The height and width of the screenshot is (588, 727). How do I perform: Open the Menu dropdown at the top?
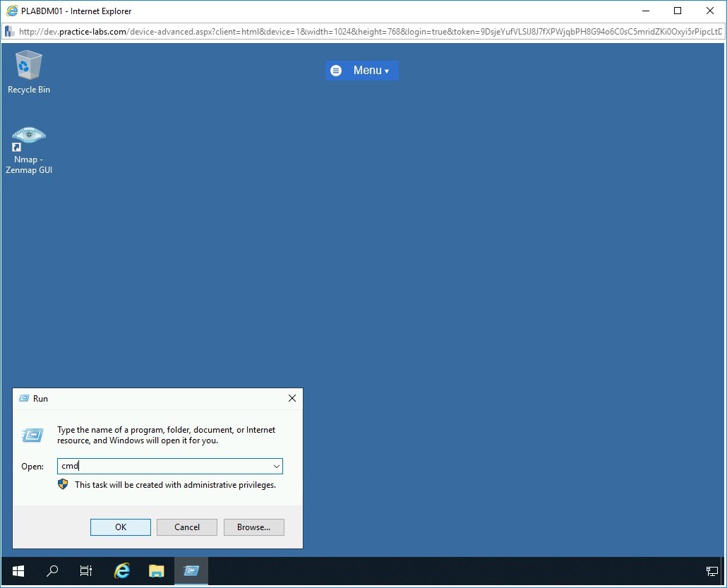click(x=369, y=70)
